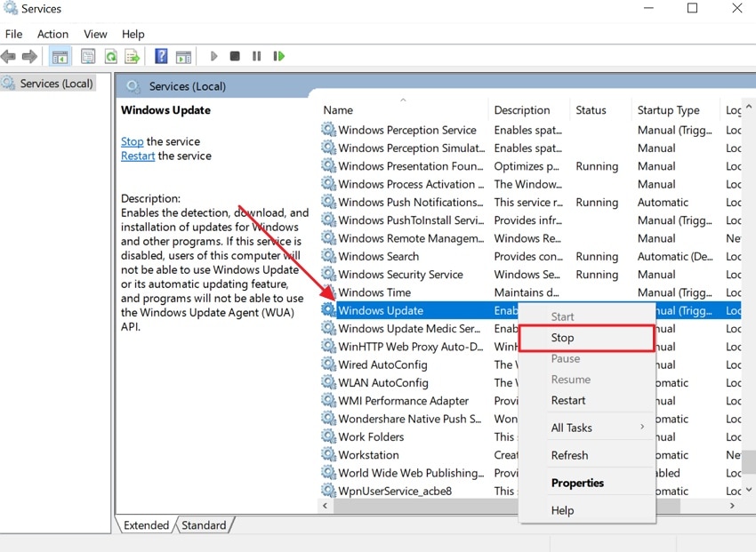The image size is (756, 552).
Task: Choose Restart in the context menu
Action: coord(587,400)
